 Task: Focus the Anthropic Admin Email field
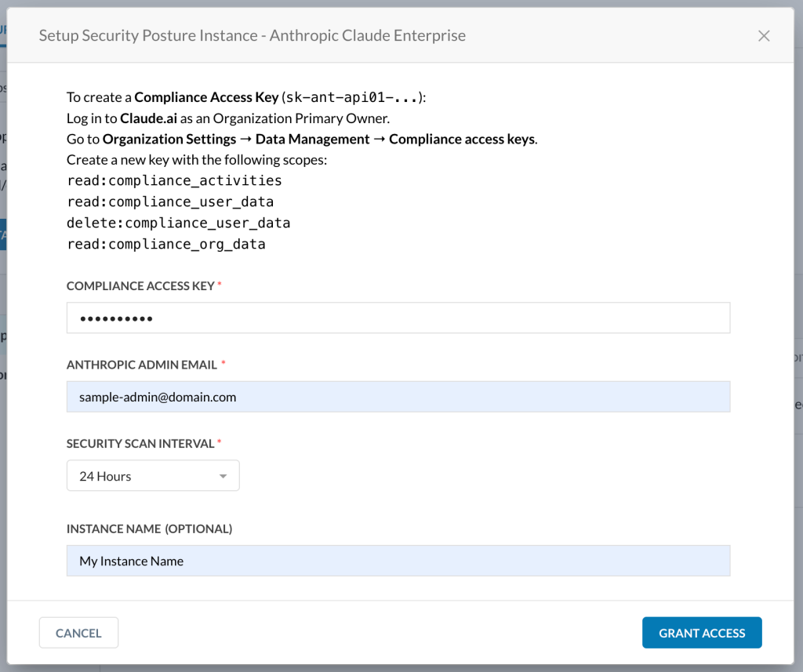(x=398, y=397)
